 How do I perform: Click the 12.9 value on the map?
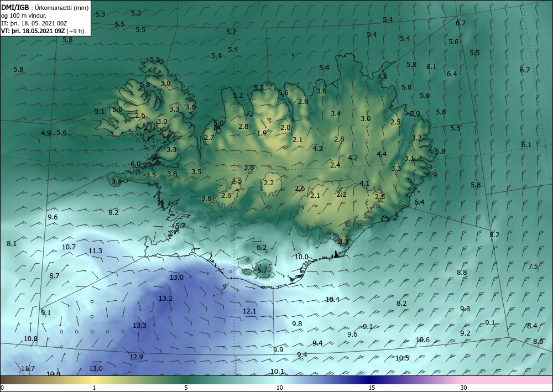pos(136,357)
